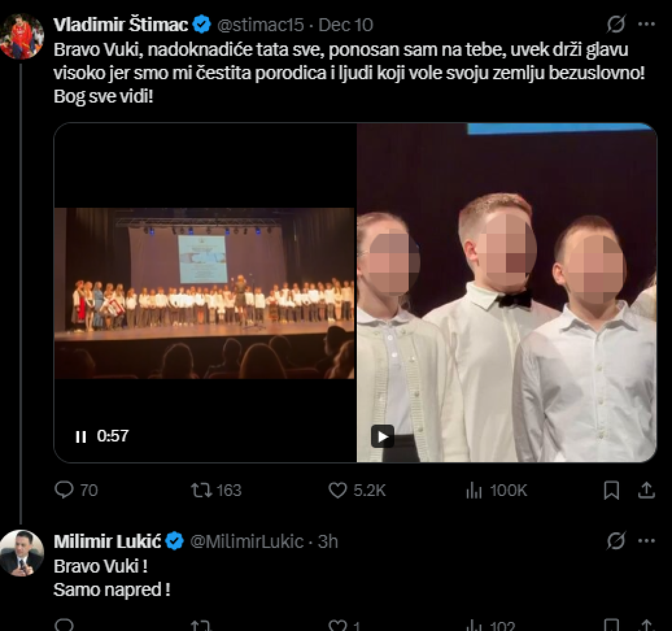Open Grok icon on Lukić's reply
672x631 pixels.
(x=616, y=541)
